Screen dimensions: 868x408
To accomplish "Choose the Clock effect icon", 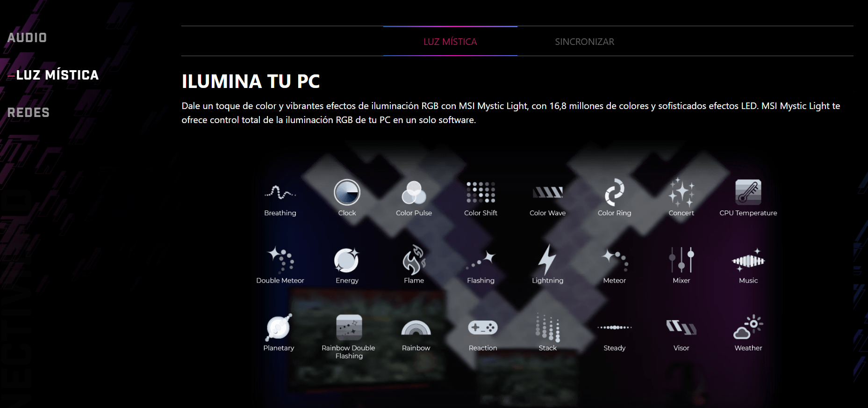I will click(347, 192).
